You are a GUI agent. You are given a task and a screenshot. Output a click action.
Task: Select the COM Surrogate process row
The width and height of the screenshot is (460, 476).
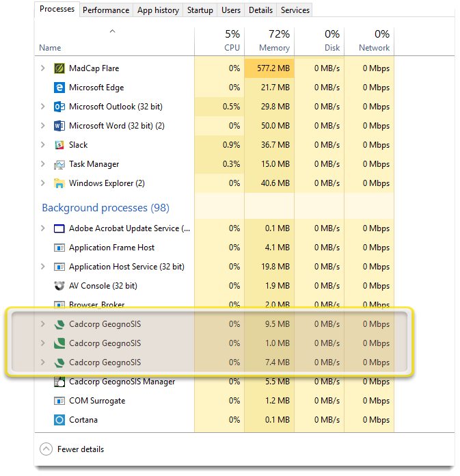pyautogui.click(x=97, y=401)
